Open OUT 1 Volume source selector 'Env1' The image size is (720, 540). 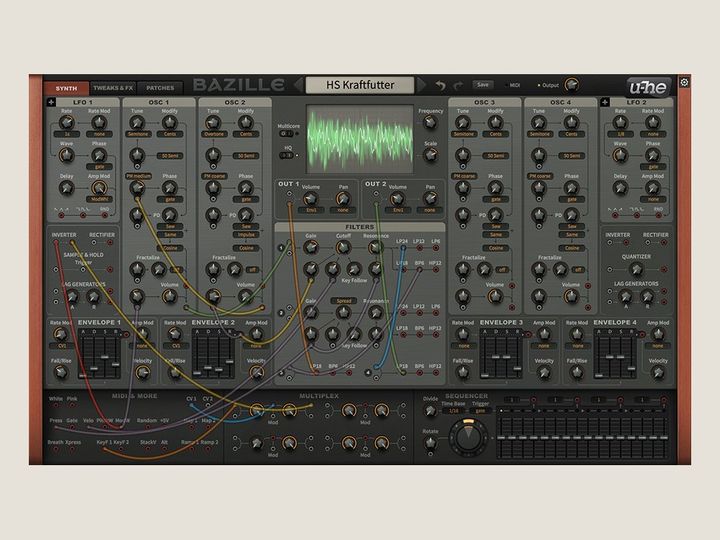tap(311, 210)
